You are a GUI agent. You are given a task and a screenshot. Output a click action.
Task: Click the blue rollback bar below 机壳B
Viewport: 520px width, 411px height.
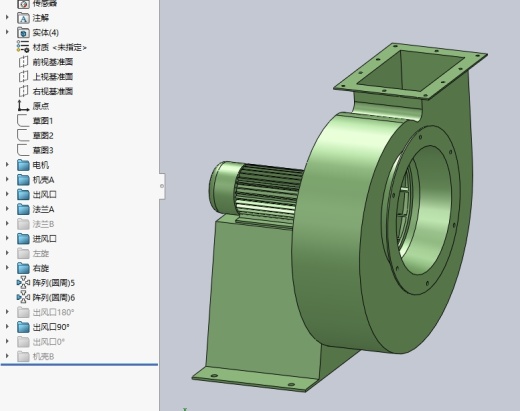pos(79,365)
